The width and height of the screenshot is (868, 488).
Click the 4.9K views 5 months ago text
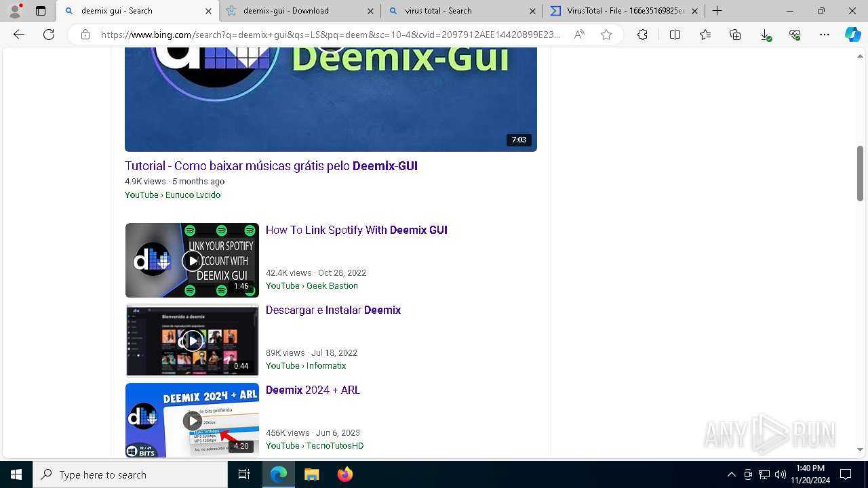(x=174, y=182)
